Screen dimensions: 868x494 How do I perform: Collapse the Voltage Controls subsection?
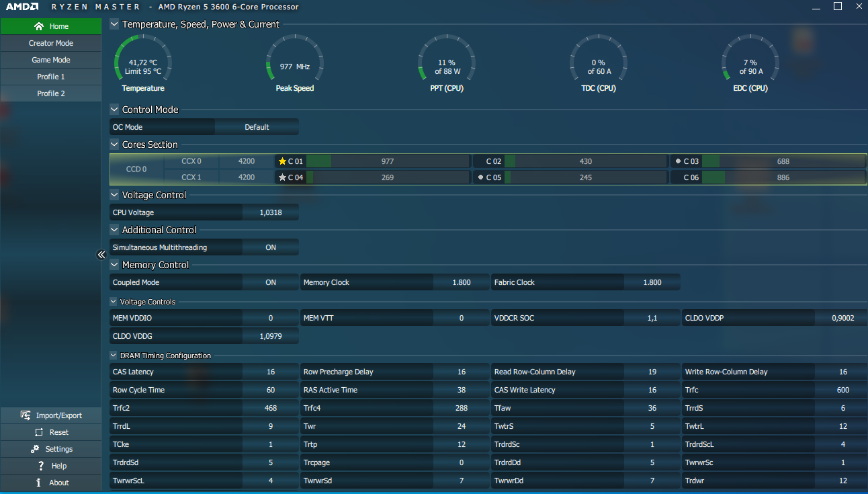click(114, 302)
